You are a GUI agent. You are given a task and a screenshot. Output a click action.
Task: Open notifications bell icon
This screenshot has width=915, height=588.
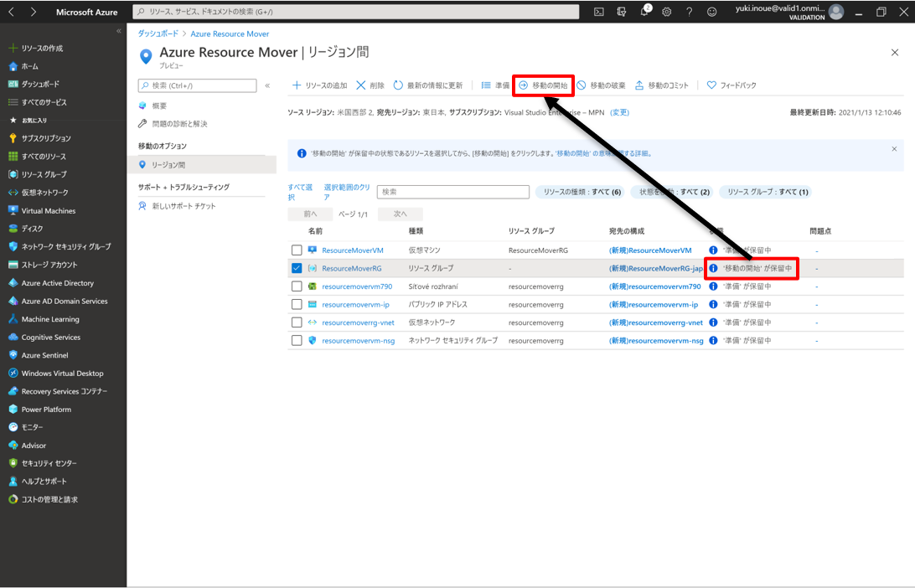[645, 12]
